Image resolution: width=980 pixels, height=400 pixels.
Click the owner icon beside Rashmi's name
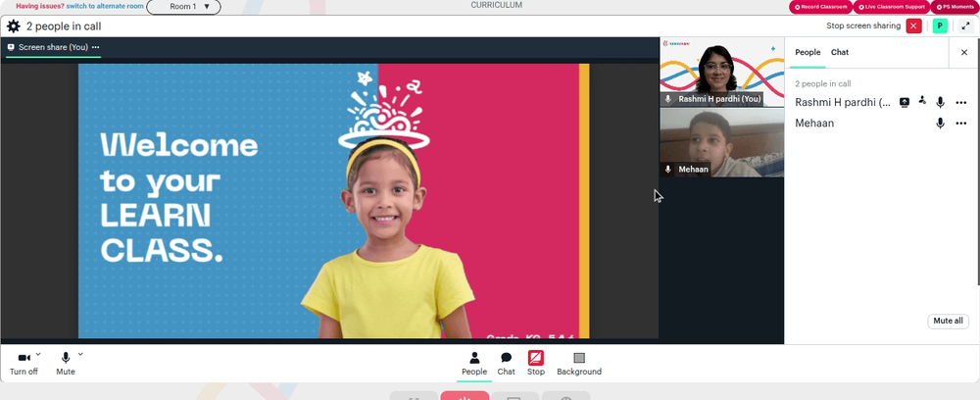coord(922,101)
